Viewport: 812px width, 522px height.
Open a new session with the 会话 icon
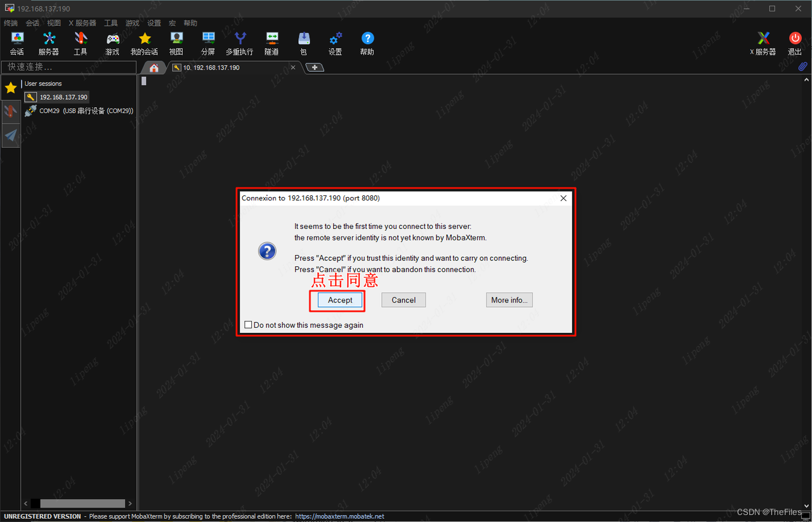click(16, 43)
